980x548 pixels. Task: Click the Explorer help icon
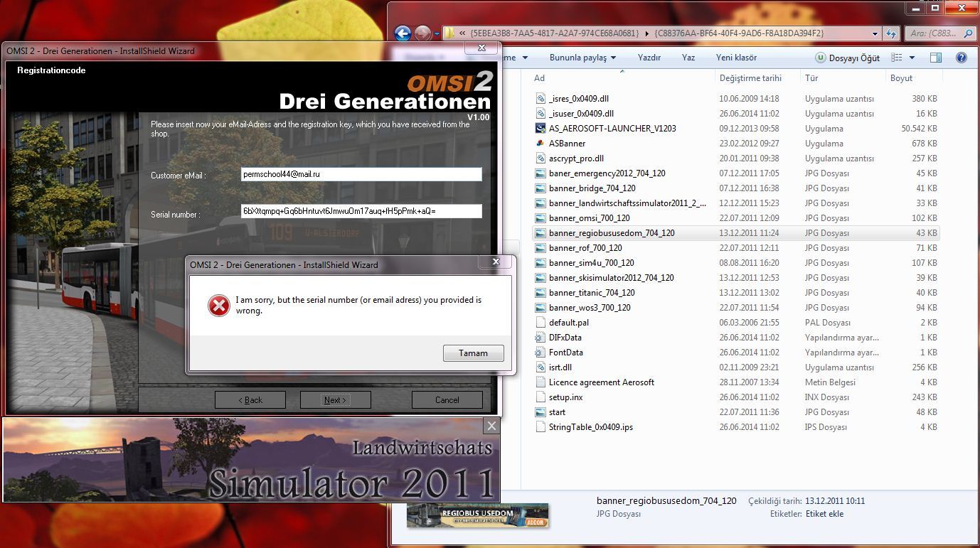(x=962, y=58)
